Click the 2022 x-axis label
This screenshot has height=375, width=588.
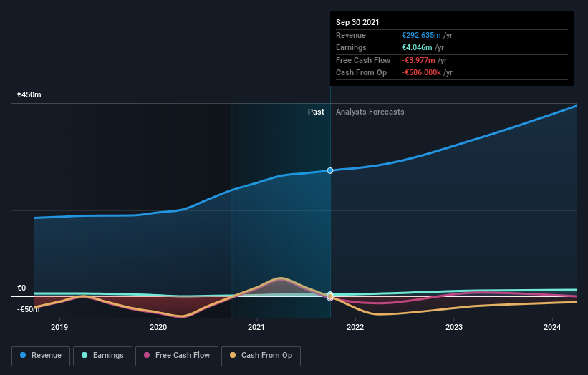click(x=355, y=327)
